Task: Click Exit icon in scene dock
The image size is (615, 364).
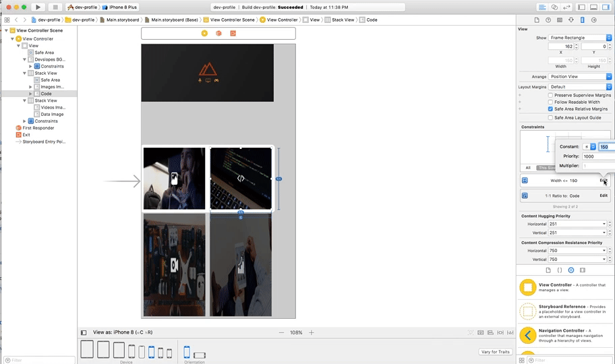Action: pos(233,33)
